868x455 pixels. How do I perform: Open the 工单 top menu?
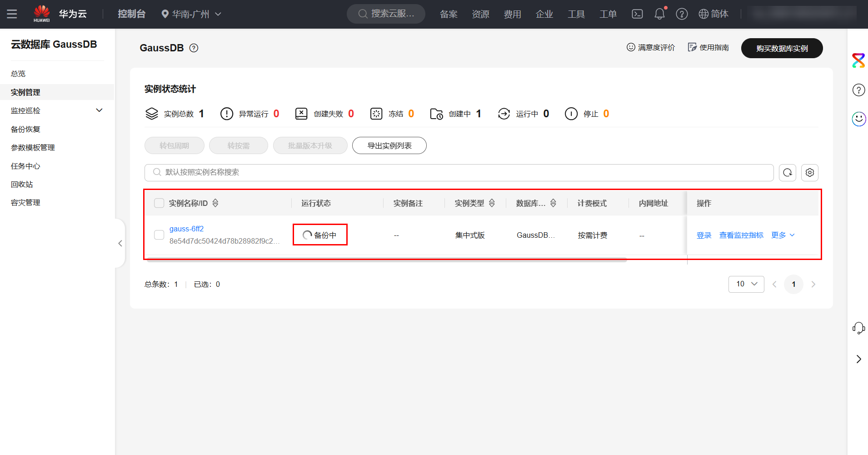coord(608,14)
